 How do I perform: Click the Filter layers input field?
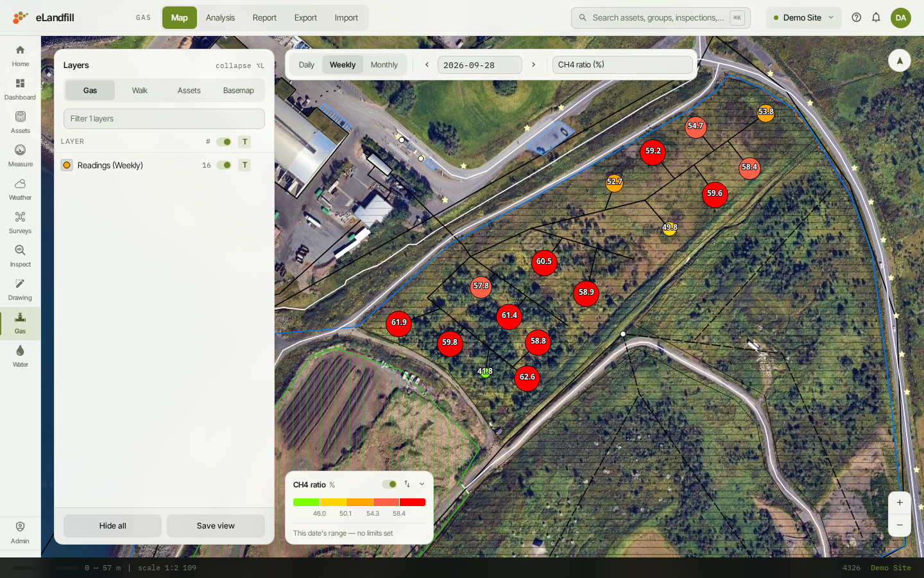pyautogui.click(x=164, y=119)
